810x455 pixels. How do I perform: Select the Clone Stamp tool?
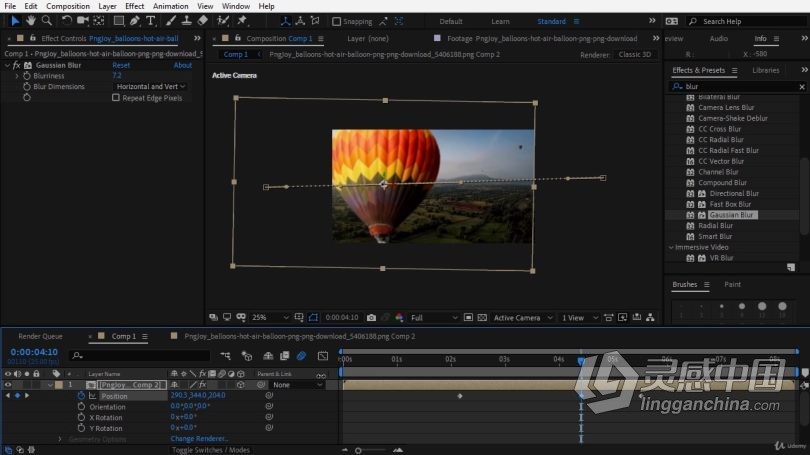click(x=186, y=21)
